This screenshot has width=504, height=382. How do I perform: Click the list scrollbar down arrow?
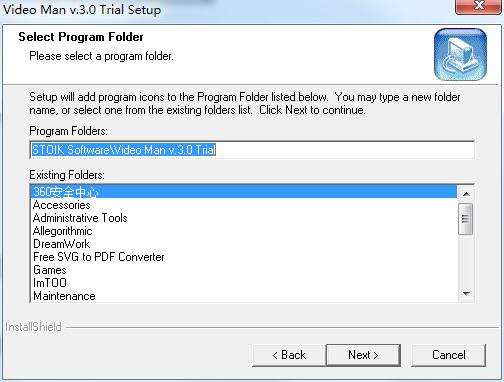click(466, 294)
